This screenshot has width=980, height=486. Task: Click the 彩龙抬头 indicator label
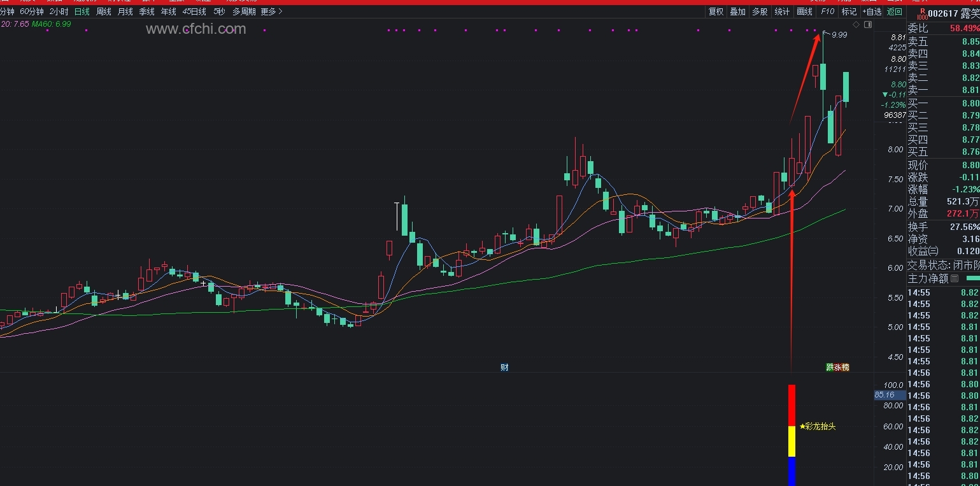click(817, 426)
